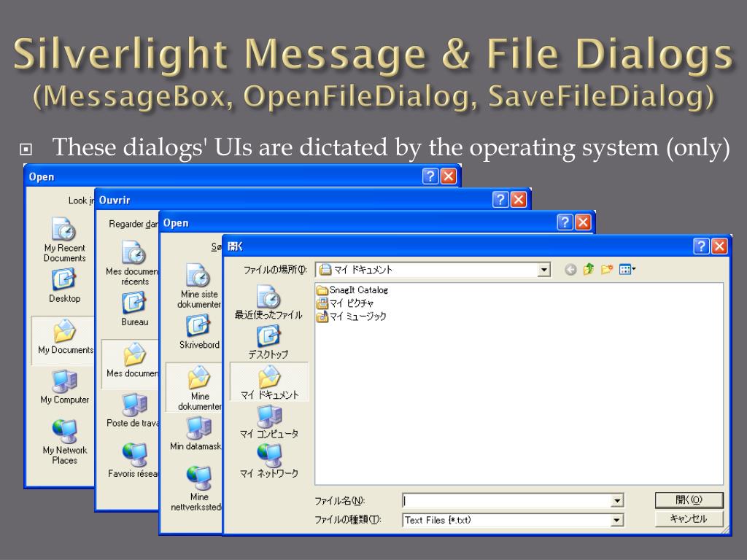Select マイ ネットワーク in Japanese dialog
This screenshot has width=747, height=560.
pos(269,461)
